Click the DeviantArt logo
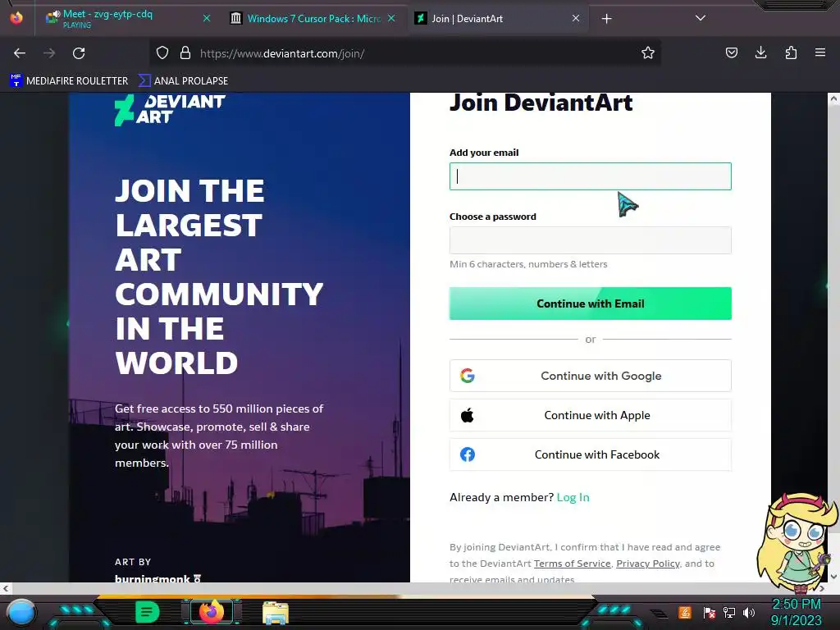Screen dimensions: 840x630 pos(170,110)
